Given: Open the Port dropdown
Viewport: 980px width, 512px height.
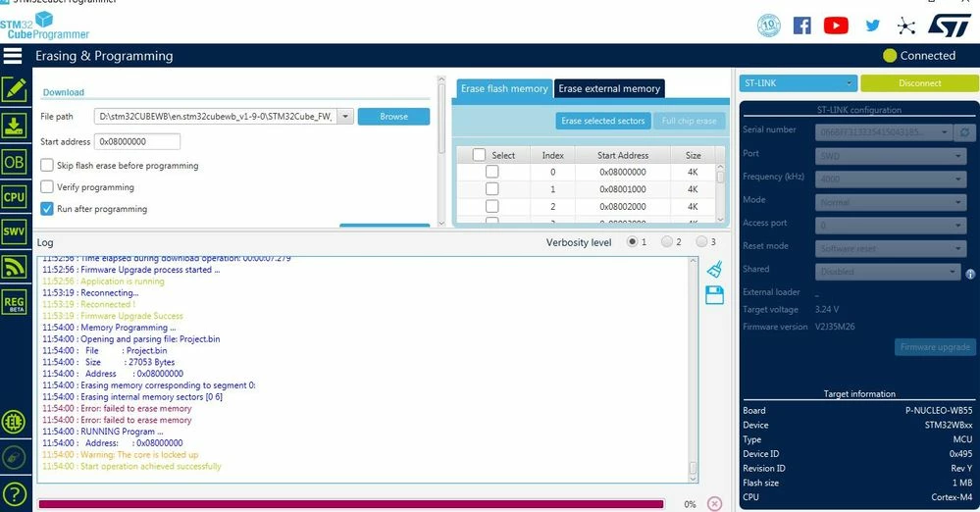Looking at the screenshot, I should click(x=891, y=156).
